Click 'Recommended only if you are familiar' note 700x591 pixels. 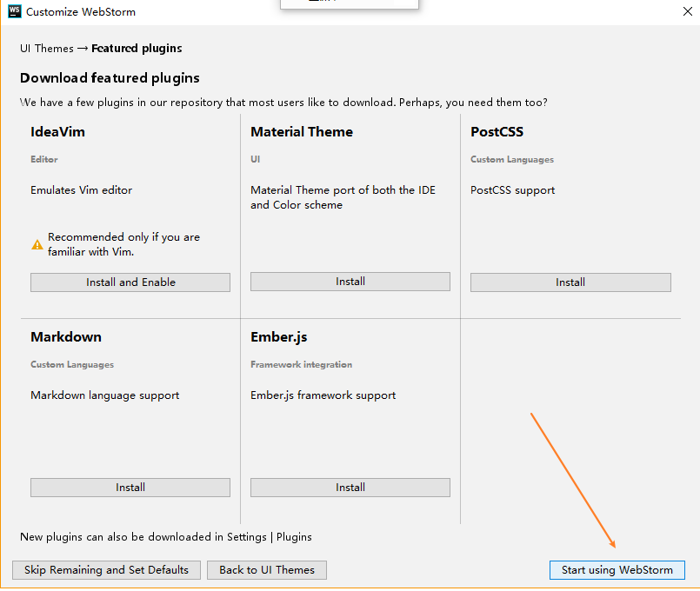(123, 244)
